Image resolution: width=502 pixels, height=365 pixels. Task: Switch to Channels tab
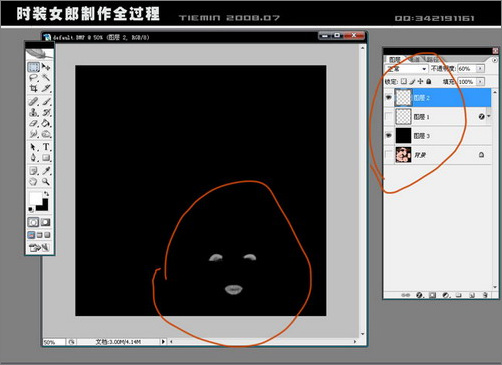point(414,59)
